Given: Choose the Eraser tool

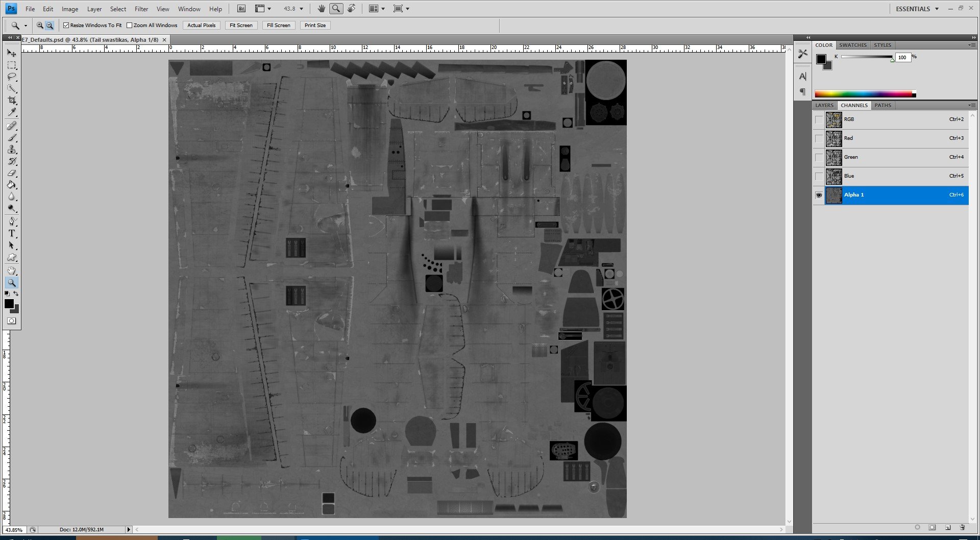Looking at the screenshot, I should click(12, 174).
